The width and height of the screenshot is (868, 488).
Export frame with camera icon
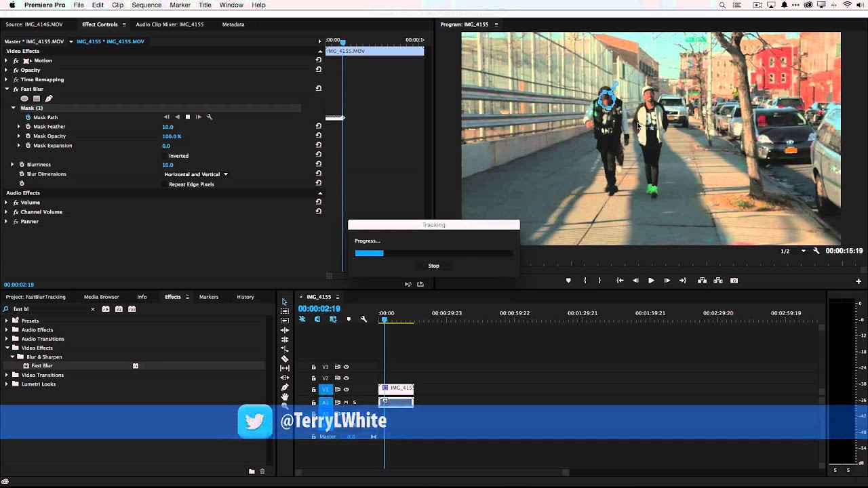734,281
